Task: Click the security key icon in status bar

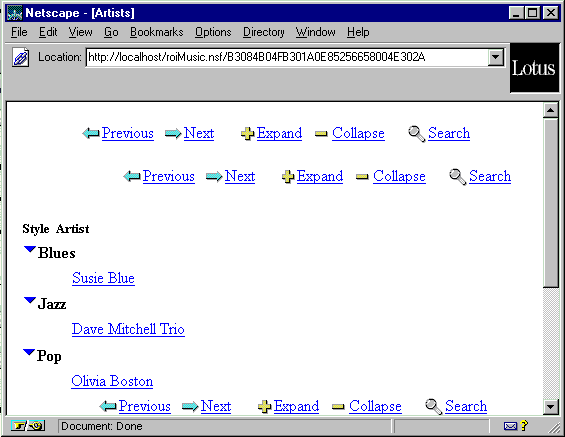Action: click(28, 426)
